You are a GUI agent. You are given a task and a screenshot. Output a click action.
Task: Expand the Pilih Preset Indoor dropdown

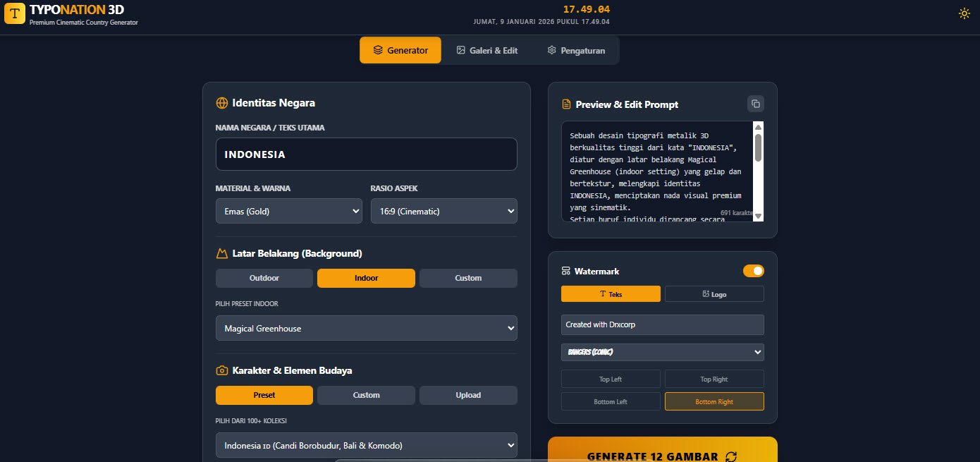click(367, 328)
